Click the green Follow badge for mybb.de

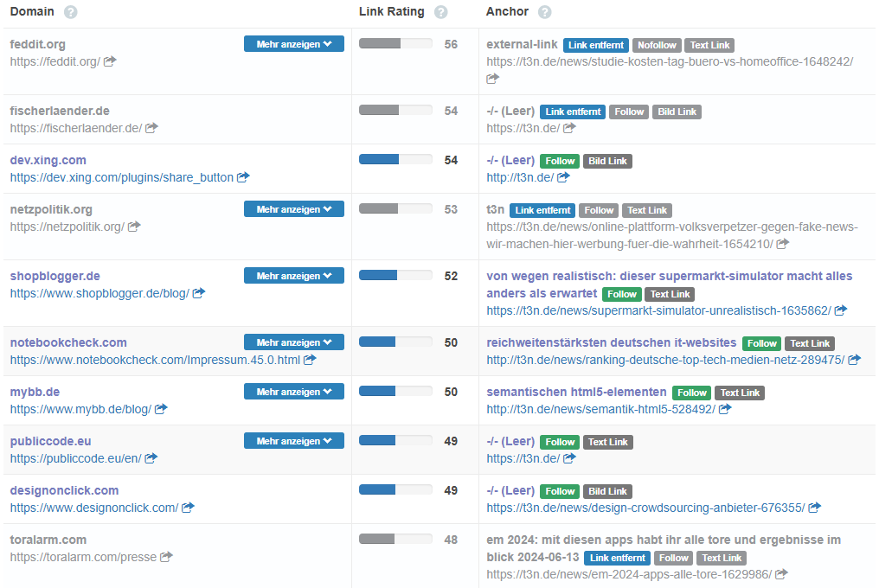(692, 393)
